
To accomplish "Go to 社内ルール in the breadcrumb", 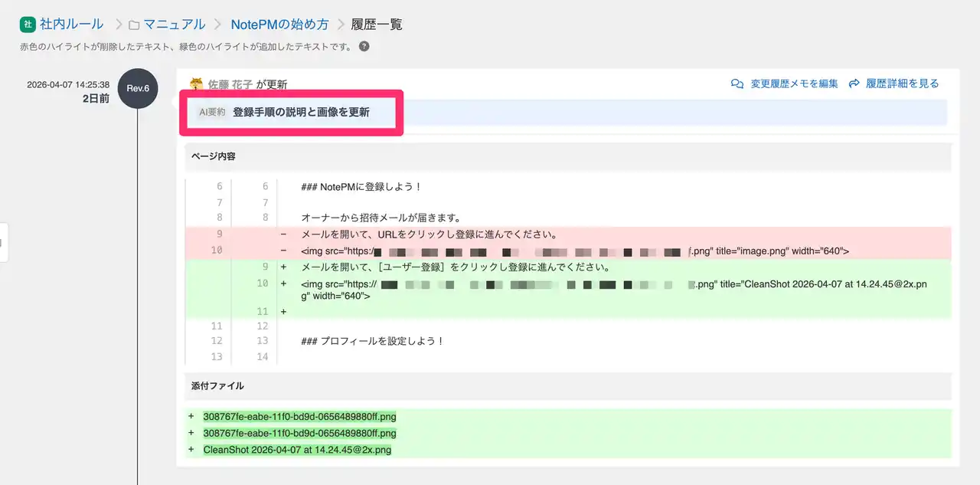I will pyautogui.click(x=71, y=25).
